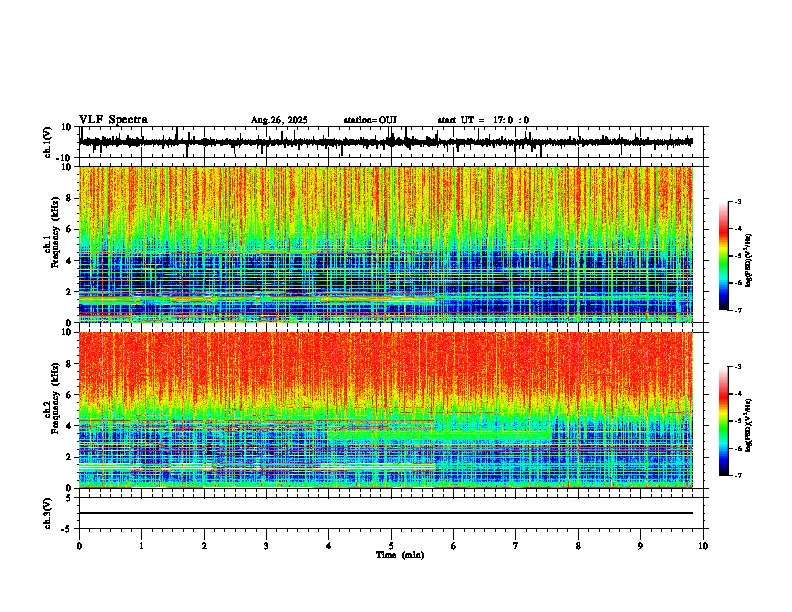This screenshot has height=612, width=792.
Task: Click time axis tick label "1"
Action: (141, 546)
